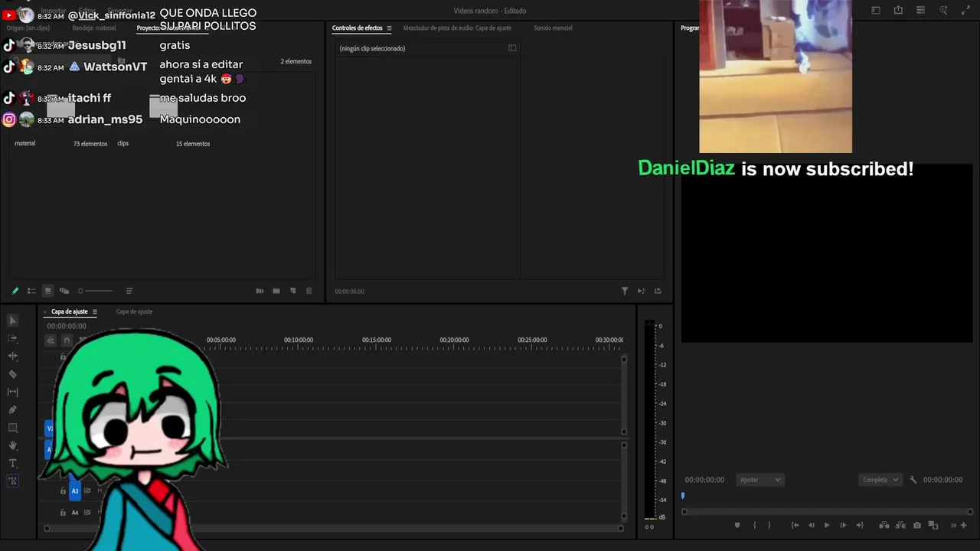980x551 pixels.
Task: Toggle timeline snap magnet button
Action: (x=67, y=341)
